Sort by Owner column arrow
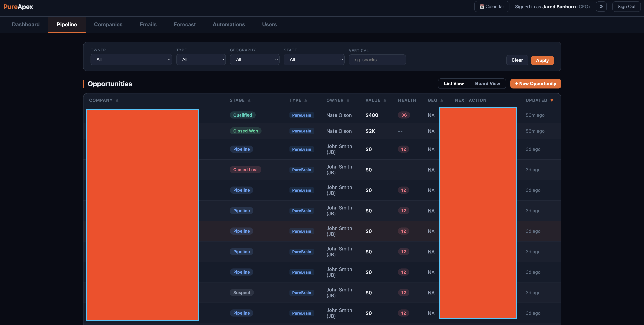The image size is (644, 325). point(348,100)
